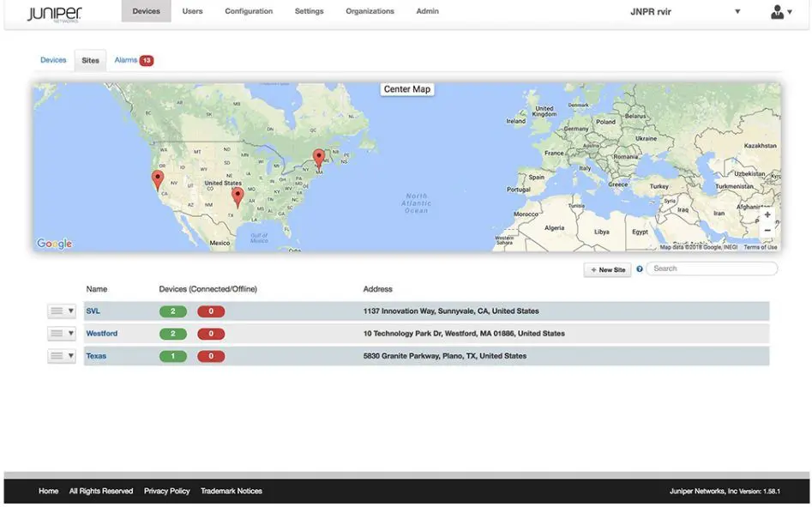Click inside the Search field
Screen dimensions: 812x507
712,268
